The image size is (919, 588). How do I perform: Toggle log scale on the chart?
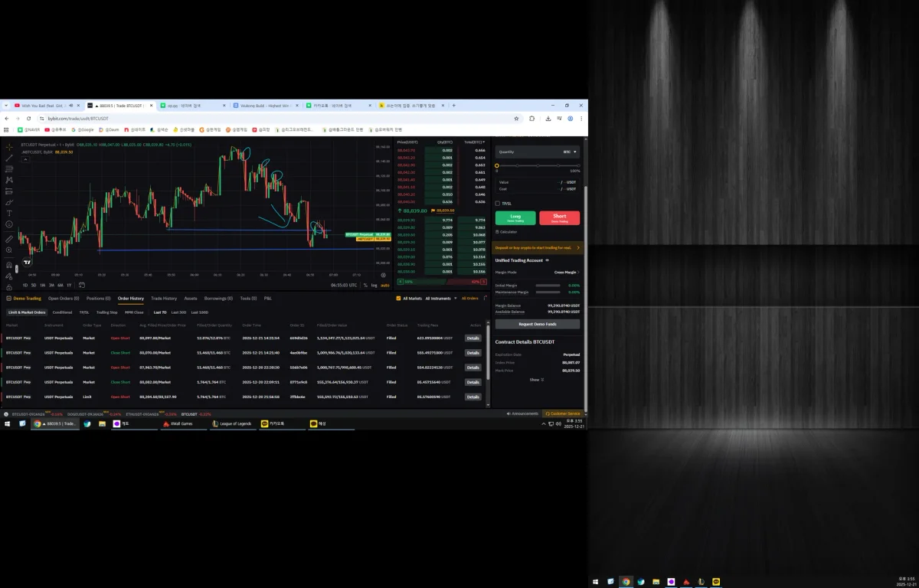tap(374, 285)
